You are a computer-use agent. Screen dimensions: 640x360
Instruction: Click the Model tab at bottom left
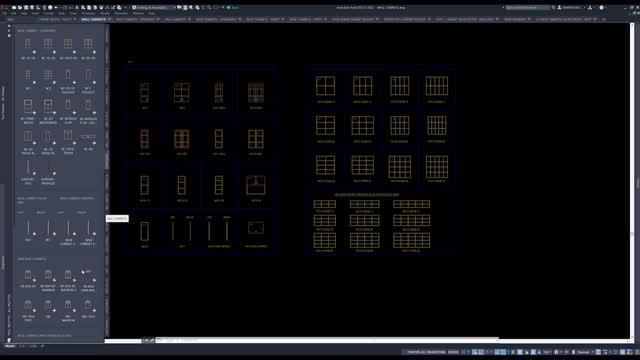pyautogui.click(x=10, y=346)
